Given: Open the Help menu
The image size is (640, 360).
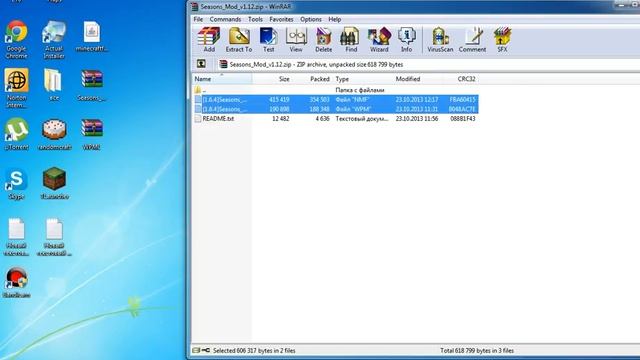Looking at the screenshot, I should (x=335, y=19).
